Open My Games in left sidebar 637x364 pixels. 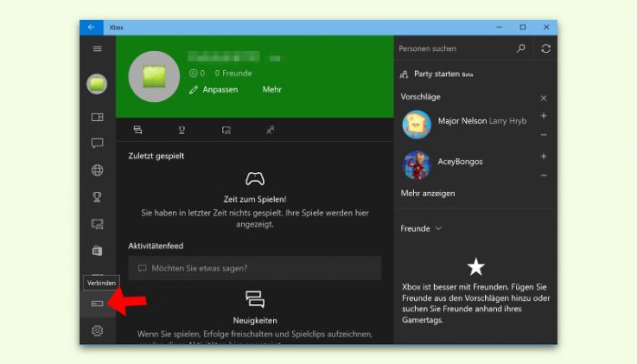click(x=97, y=117)
